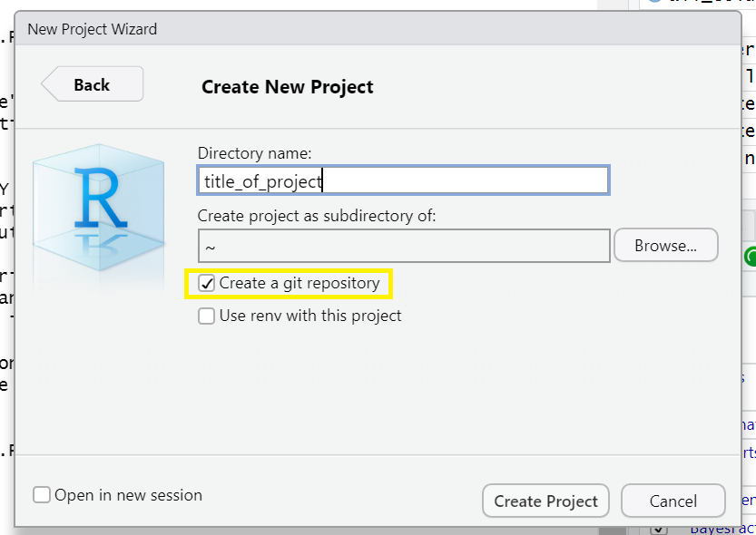Focus the Directory name text field
This screenshot has height=535, width=756.
[403, 180]
